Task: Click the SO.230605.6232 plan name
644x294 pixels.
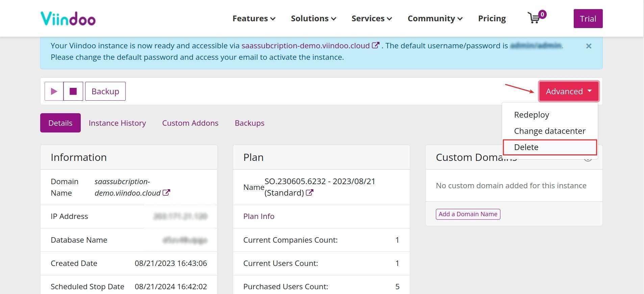Action: coord(320,187)
